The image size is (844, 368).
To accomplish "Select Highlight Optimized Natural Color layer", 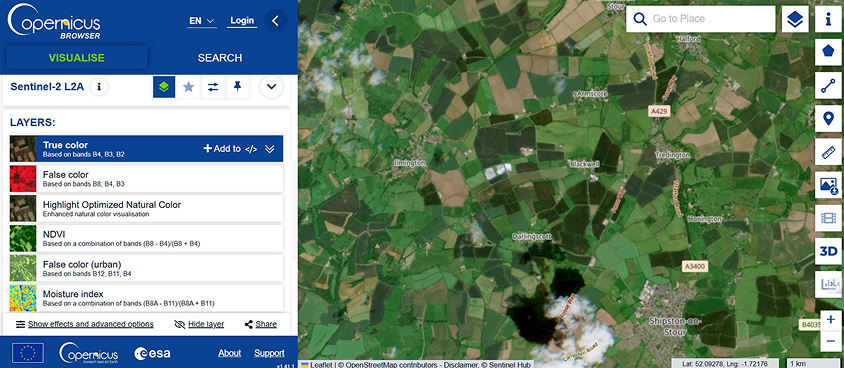I will pyautogui.click(x=146, y=209).
